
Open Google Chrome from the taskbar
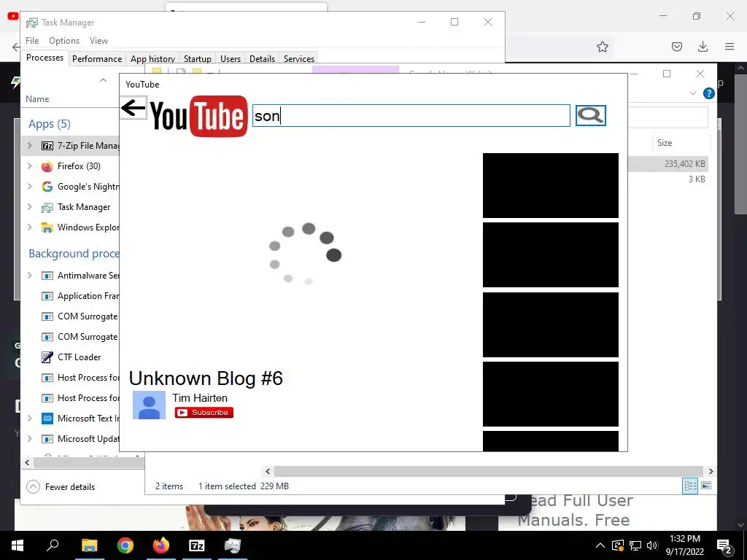(x=125, y=545)
